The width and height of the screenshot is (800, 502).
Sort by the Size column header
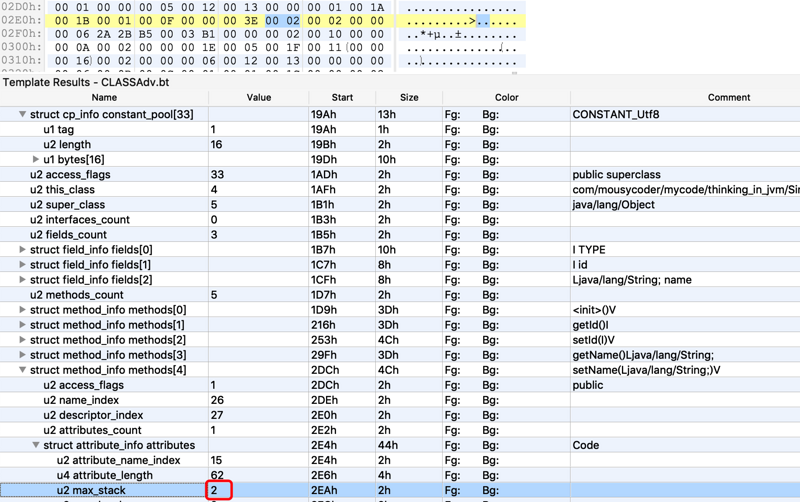(409, 97)
